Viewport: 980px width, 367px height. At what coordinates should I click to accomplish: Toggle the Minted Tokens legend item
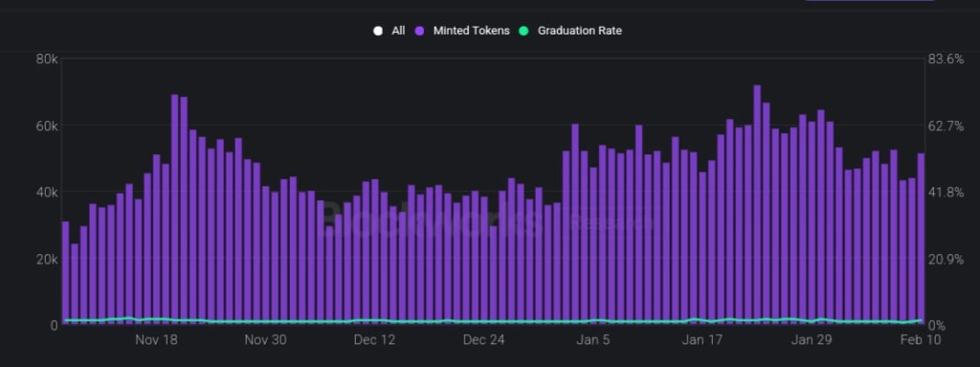463,31
